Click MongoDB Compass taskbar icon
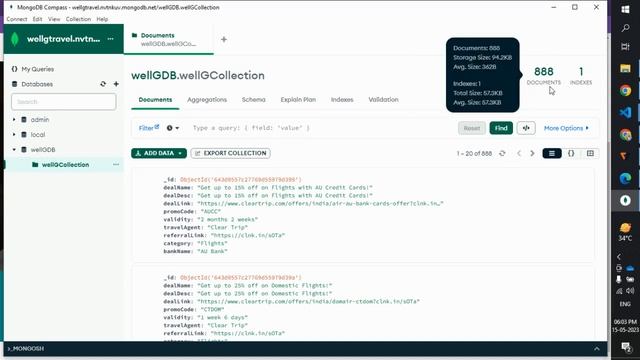640x360 pixels. [625, 200]
